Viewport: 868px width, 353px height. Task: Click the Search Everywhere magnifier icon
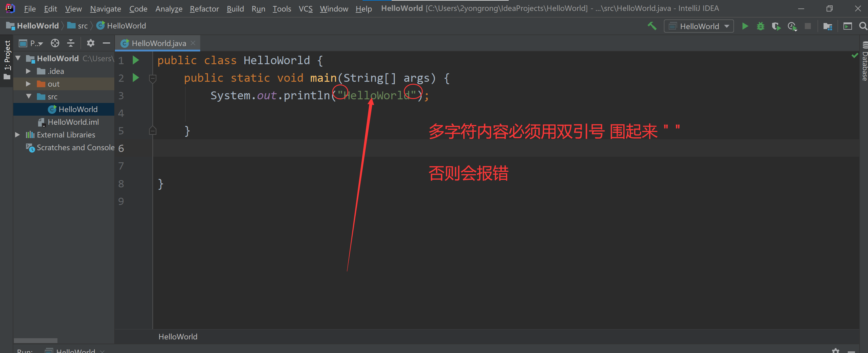point(863,26)
